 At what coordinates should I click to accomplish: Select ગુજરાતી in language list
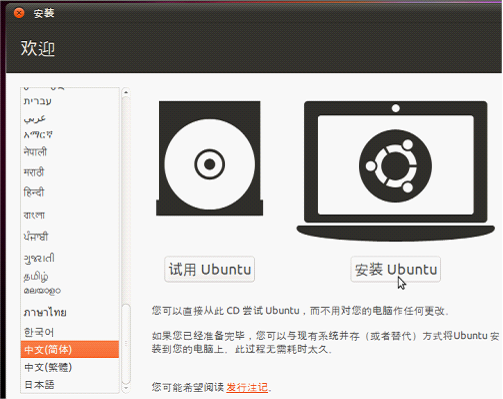tap(70, 258)
